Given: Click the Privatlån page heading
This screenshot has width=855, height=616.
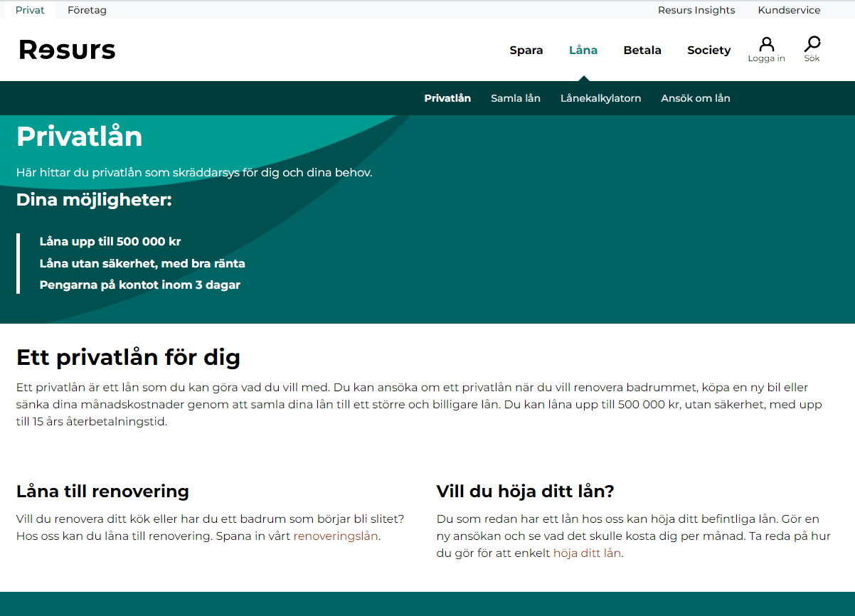Looking at the screenshot, I should (79, 137).
